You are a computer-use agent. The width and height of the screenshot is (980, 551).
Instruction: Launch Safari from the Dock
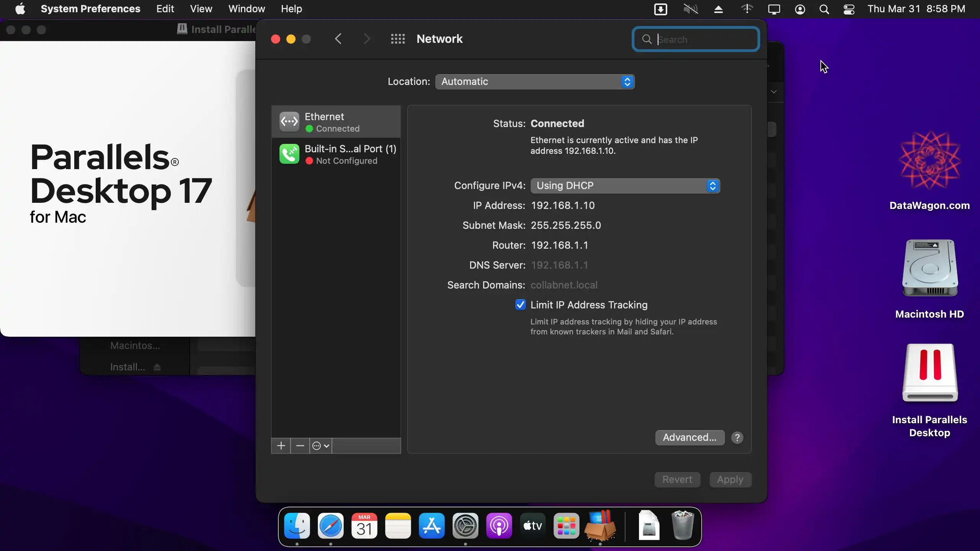coord(330,526)
